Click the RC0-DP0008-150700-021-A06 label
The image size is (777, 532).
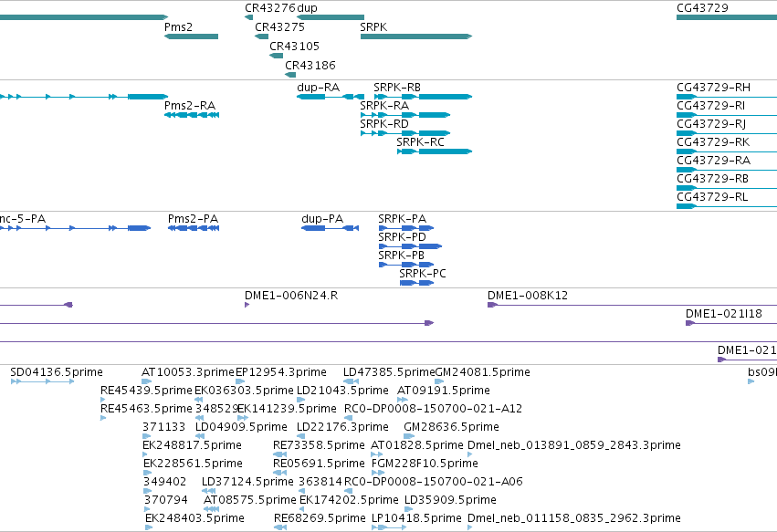pyautogui.click(x=434, y=483)
